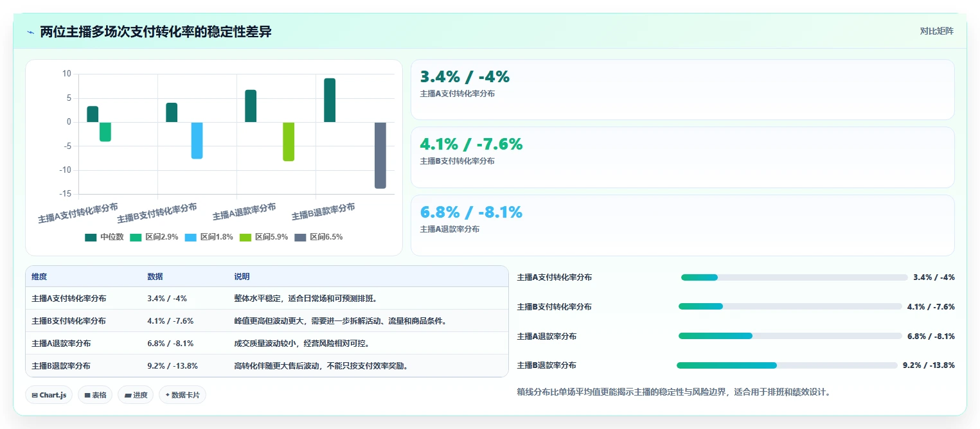This screenshot has height=429, width=980.
Task: Open the 对比矩阵 label
Action: click(x=936, y=31)
